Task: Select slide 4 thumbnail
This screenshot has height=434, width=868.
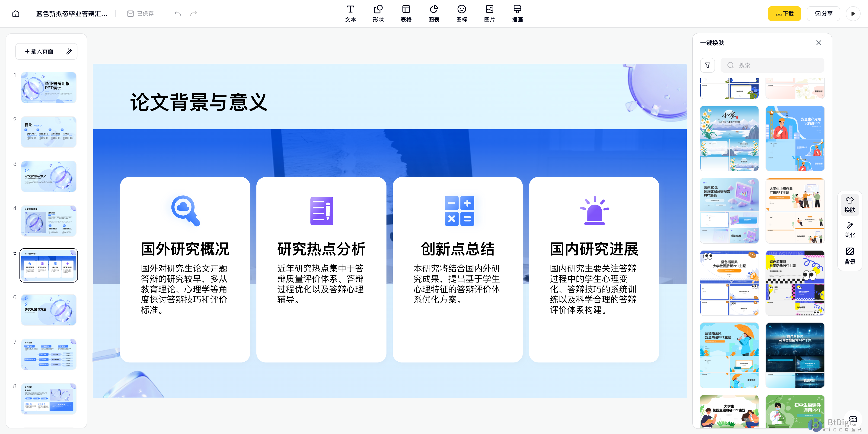Action: click(x=48, y=220)
